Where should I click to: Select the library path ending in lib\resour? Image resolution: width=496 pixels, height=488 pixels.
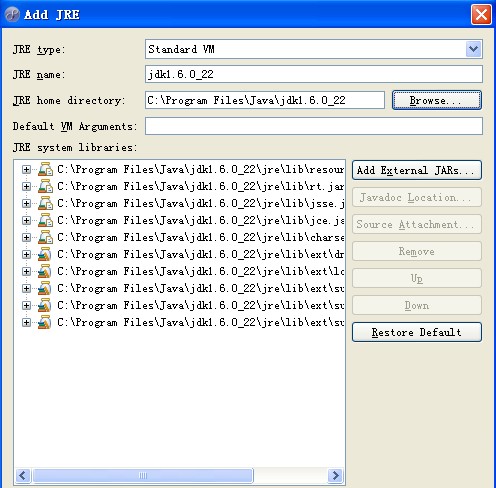(x=200, y=169)
